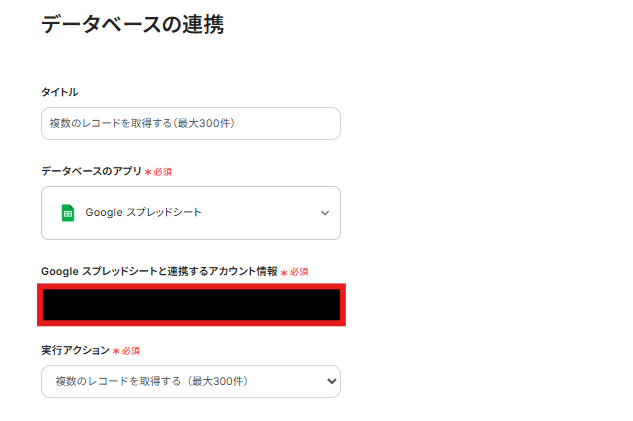Click the Google スプレッドシート text in the app selector
This screenshot has width=633, height=421.
tap(144, 213)
